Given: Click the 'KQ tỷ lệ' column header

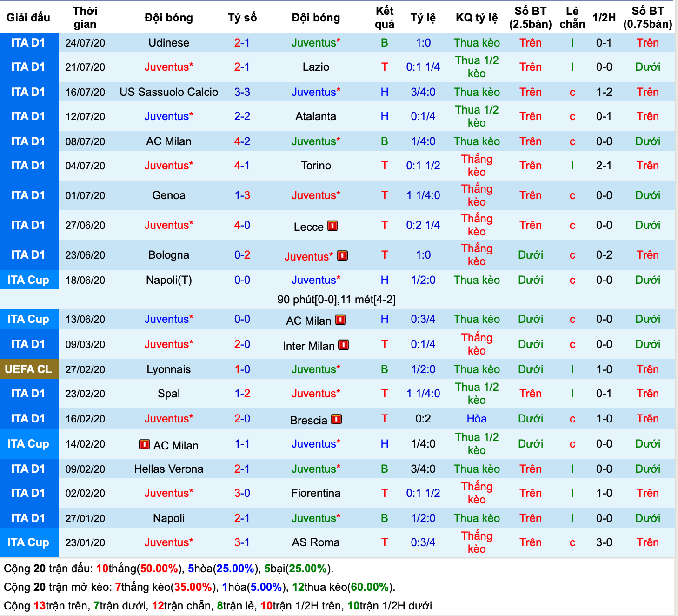Looking at the screenshot, I should [x=477, y=18].
